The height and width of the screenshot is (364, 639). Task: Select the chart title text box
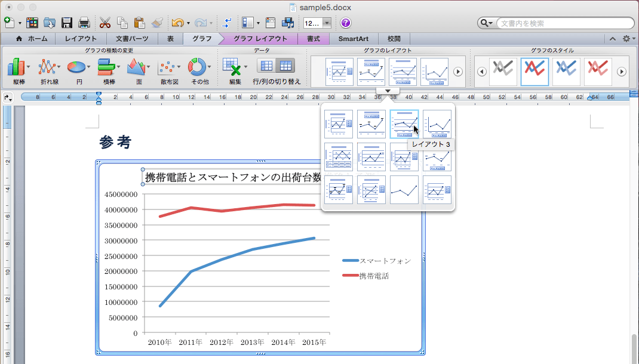tap(233, 177)
